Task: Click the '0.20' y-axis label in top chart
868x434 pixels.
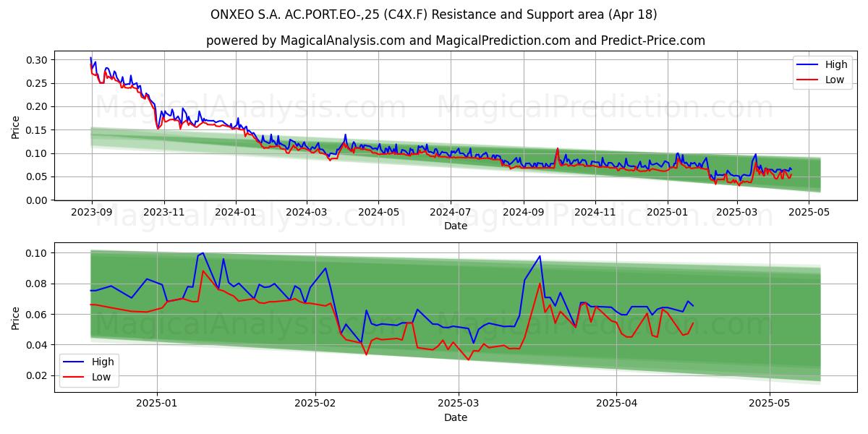Action: (x=36, y=107)
